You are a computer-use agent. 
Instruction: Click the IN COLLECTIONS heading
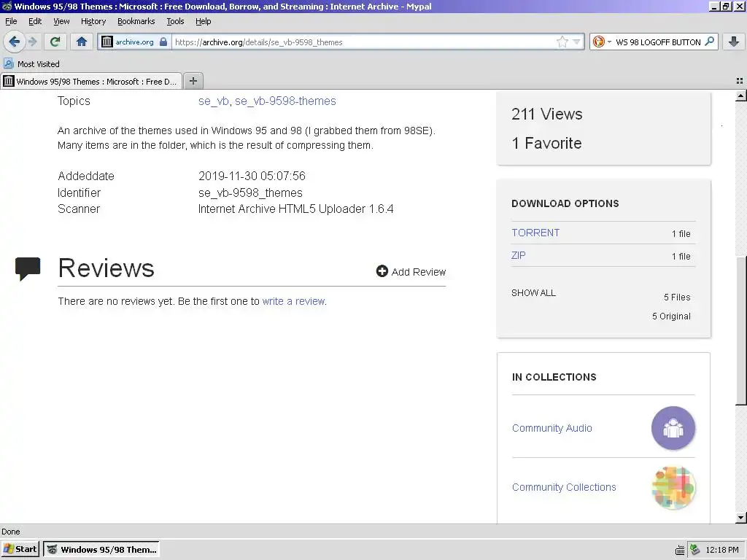(x=554, y=377)
